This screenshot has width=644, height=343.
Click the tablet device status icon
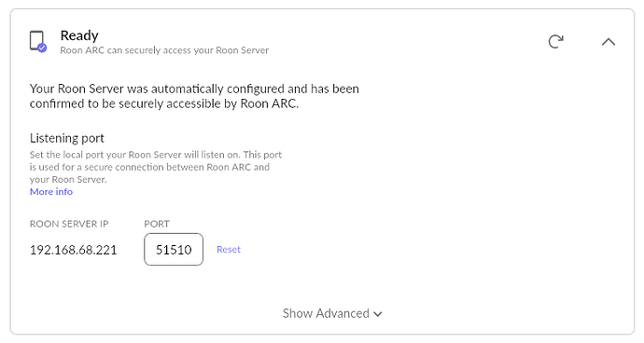[36, 41]
